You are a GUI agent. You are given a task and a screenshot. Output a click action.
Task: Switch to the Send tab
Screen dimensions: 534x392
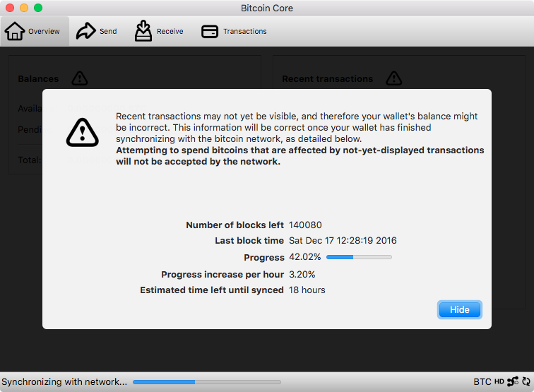(x=96, y=31)
